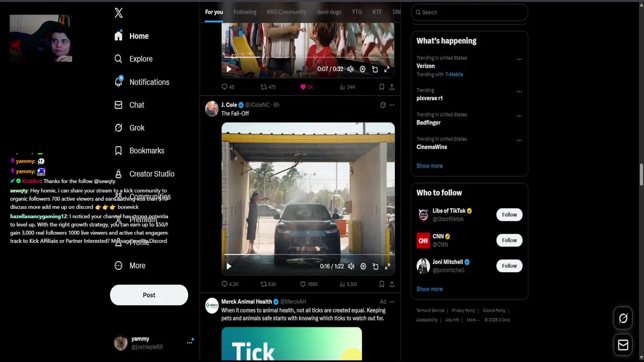Click the page vertical scrollbar
The image size is (644, 362).
pyautogui.click(x=641, y=174)
